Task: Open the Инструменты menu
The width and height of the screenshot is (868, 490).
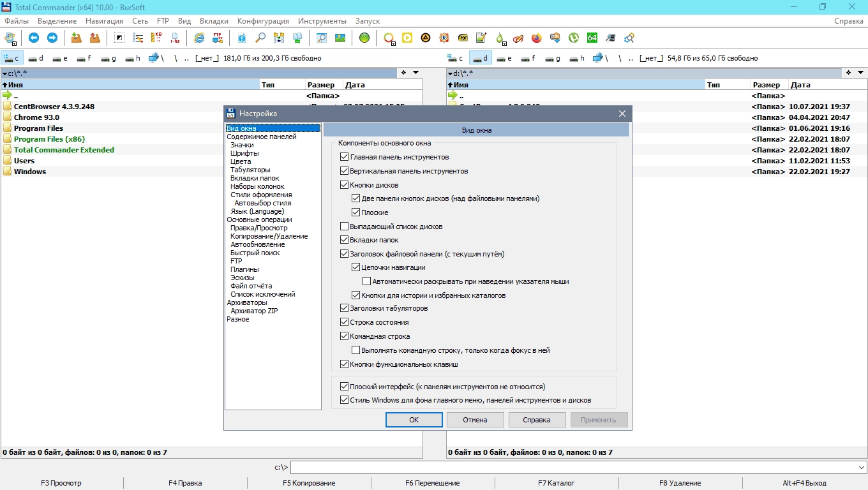Action: click(x=322, y=21)
